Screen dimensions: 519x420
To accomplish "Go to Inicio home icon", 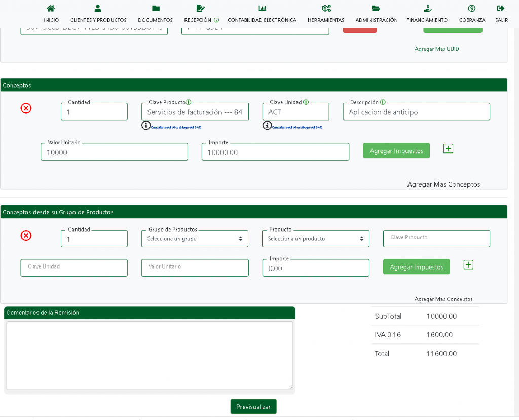I will tap(51, 9).
